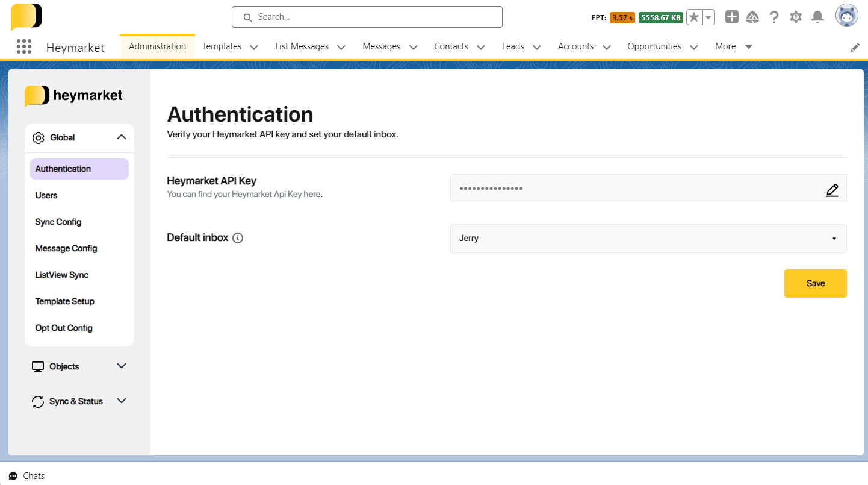Click the global actions plus icon
Viewport: 868px width, 485px height.
[x=731, y=17]
